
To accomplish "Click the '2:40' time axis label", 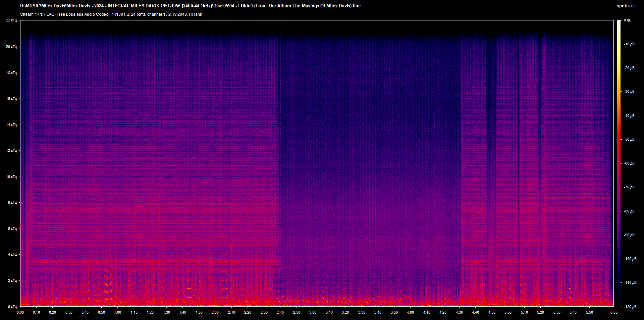I will tap(280, 312).
